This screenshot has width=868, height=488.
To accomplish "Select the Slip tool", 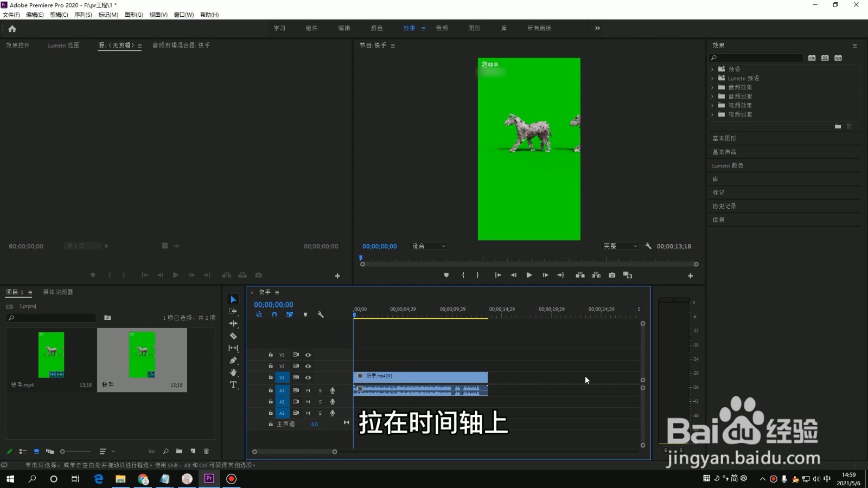I will click(x=233, y=348).
